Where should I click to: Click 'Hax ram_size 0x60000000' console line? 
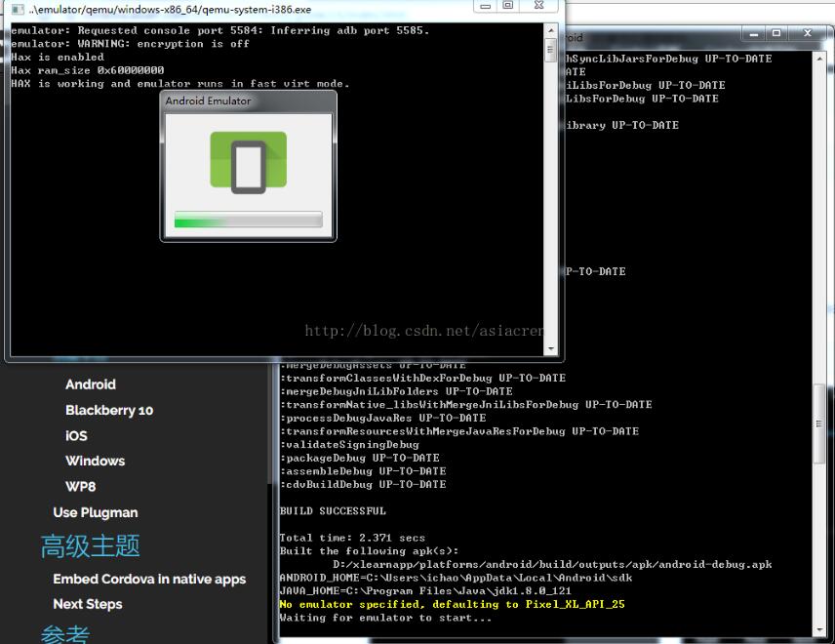click(88, 70)
